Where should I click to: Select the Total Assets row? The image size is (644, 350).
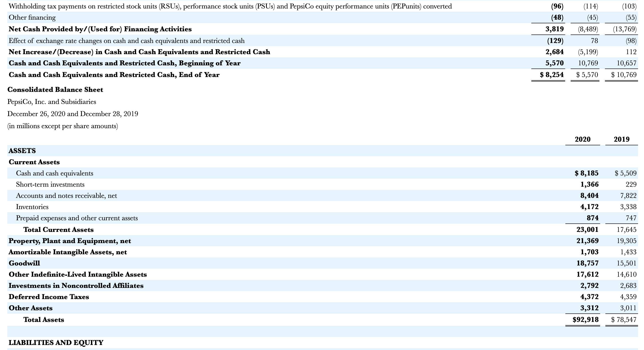[44, 319]
